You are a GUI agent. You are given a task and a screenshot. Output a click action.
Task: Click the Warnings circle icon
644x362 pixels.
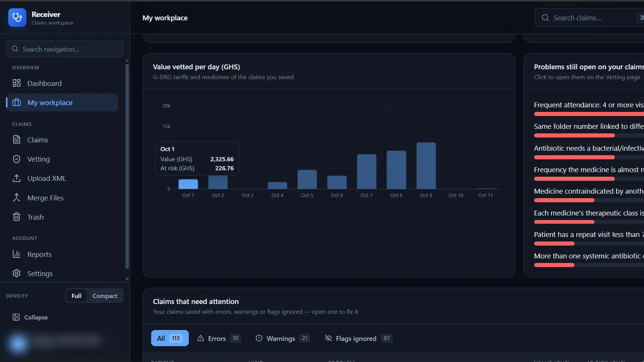coord(259,338)
